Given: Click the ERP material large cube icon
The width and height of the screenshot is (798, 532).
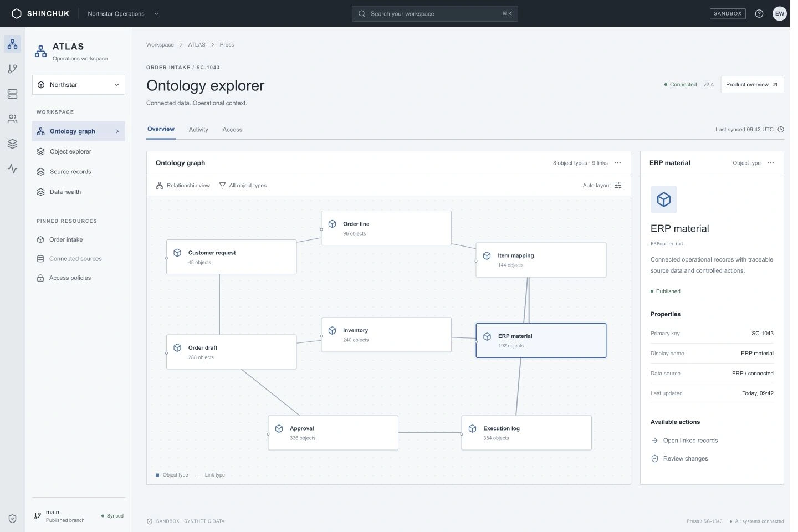Looking at the screenshot, I should coord(664,199).
